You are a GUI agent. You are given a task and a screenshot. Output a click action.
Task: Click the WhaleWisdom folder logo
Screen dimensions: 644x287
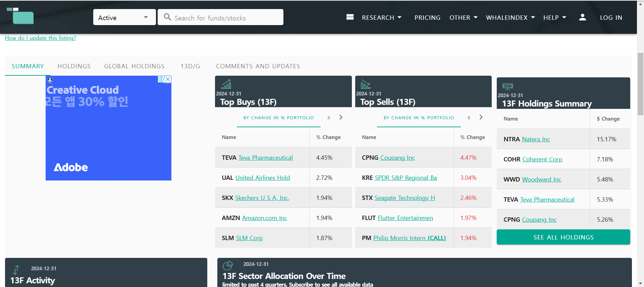(20, 16)
